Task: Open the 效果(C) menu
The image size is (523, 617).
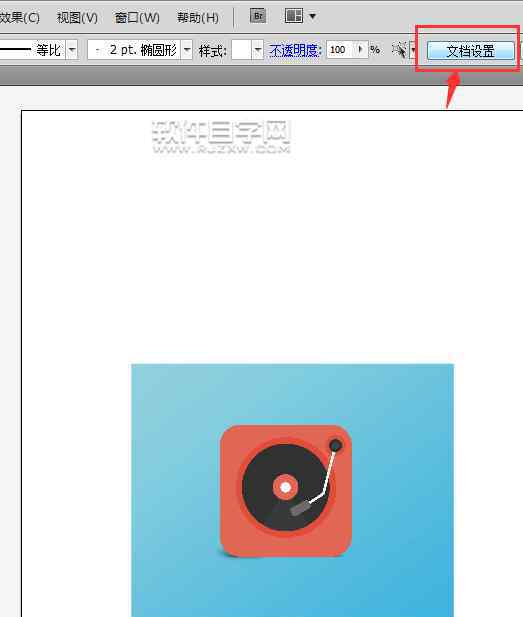Action: click(20, 18)
